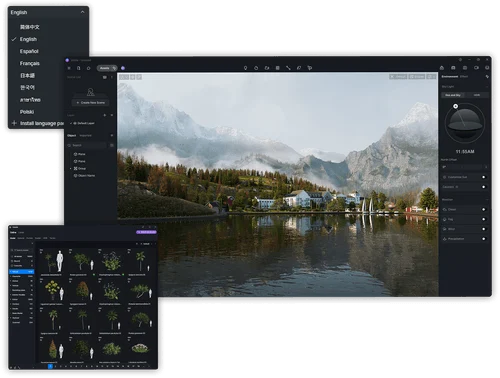This screenshot has width=500, height=378.
Task: Click the paint bucket material tool icon
Action: [x=299, y=68]
